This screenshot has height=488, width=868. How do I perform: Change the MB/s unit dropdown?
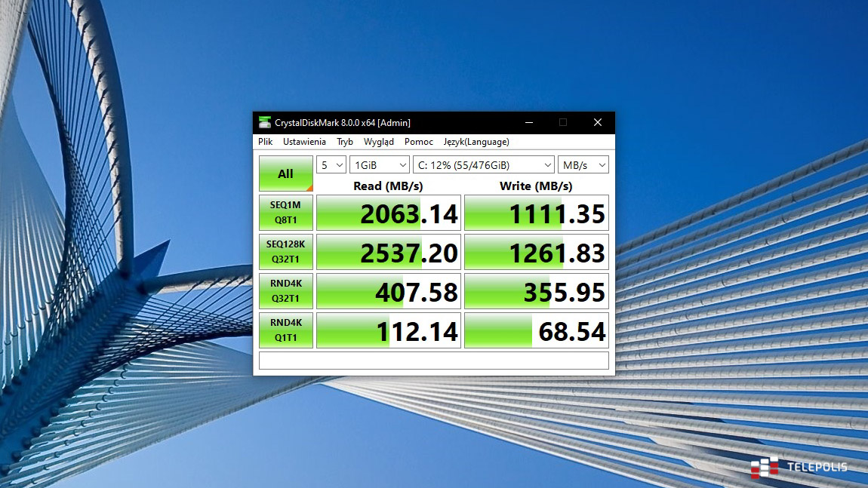coord(583,165)
